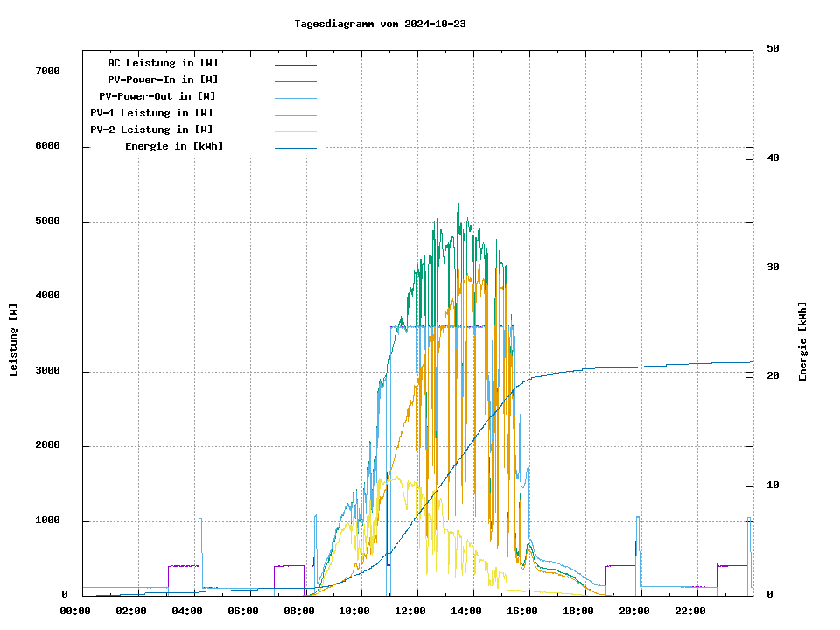Click the left axis title Leistung [W]
This screenshot has width=840, height=630.
[13, 340]
